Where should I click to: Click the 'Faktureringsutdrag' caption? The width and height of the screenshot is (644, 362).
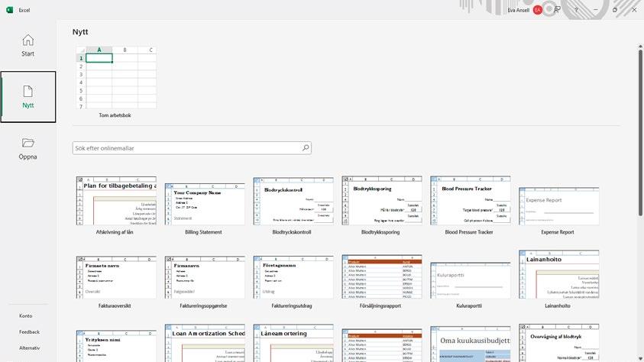[292, 305]
